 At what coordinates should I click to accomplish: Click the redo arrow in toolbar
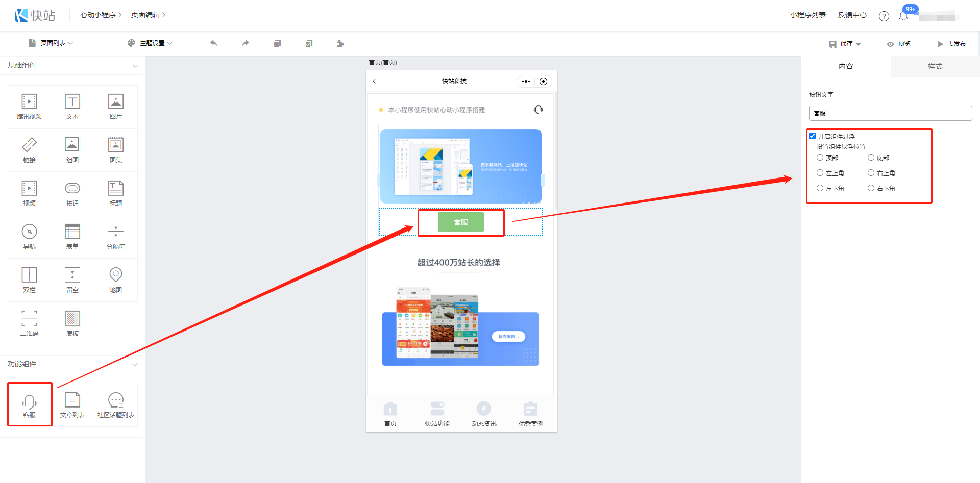coord(246,43)
